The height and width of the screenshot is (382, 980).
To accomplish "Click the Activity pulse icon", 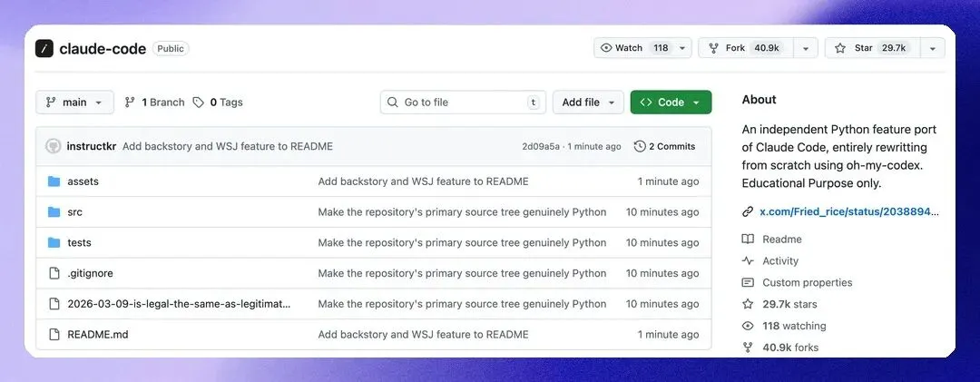I will pos(748,261).
